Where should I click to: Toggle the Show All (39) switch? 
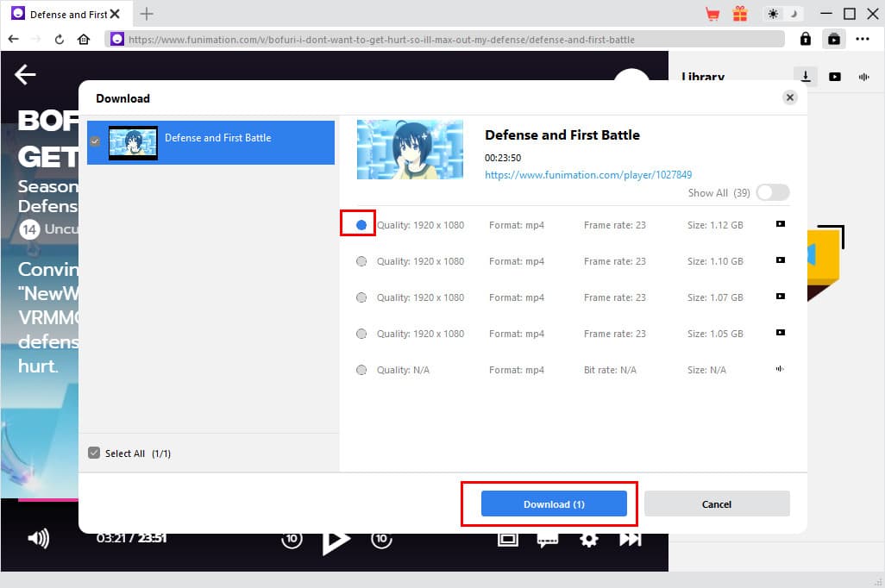tap(772, 192)
